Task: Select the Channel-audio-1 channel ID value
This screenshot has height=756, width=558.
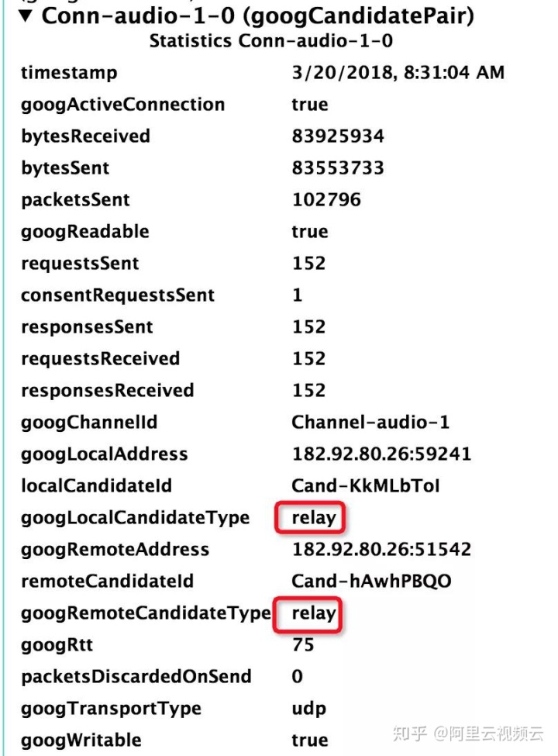Action: point(370,423)
